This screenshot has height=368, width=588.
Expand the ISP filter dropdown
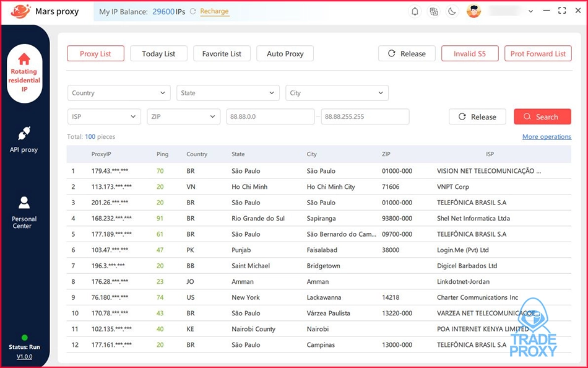104,116
